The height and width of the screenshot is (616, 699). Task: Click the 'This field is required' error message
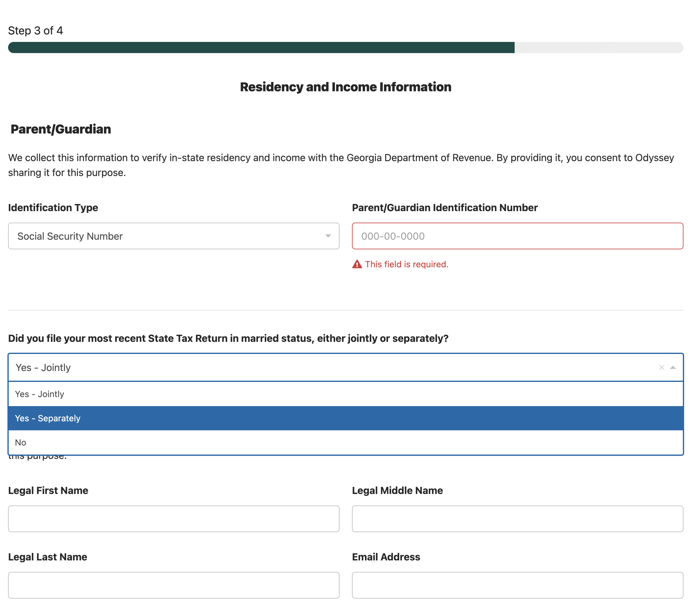(x=406, y=265)
